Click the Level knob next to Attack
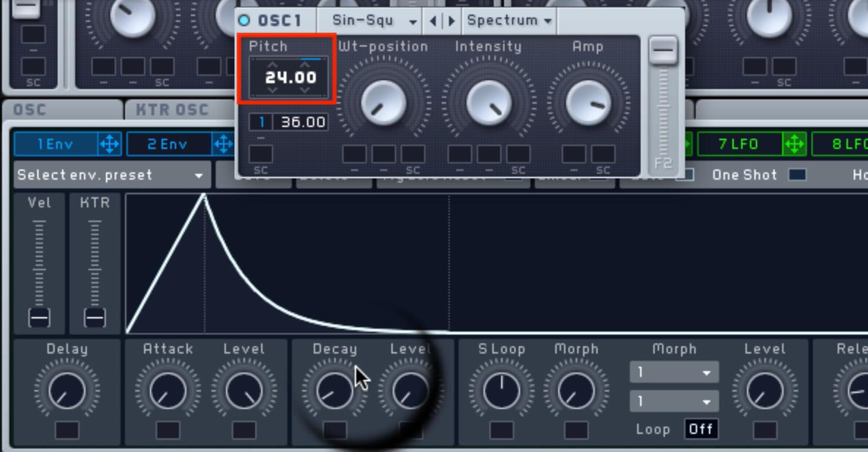Screen dimensions: 868x452 tap(244, 391)
